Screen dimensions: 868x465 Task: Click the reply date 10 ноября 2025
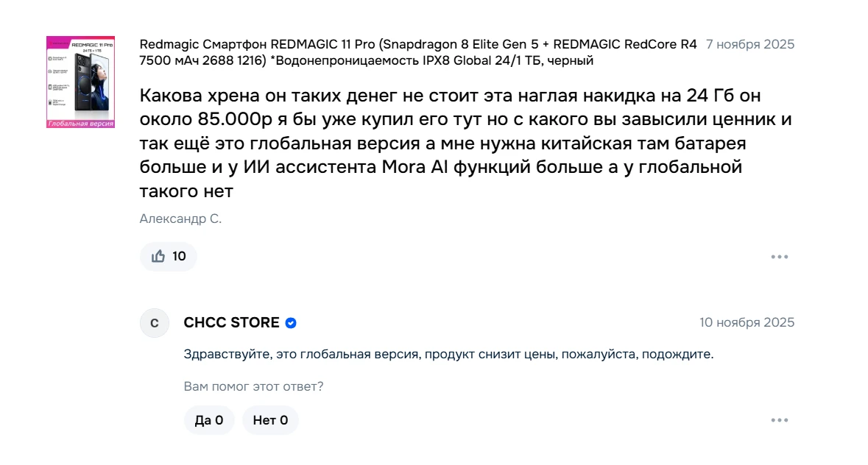pyautogui.click(x=747, y=323)
